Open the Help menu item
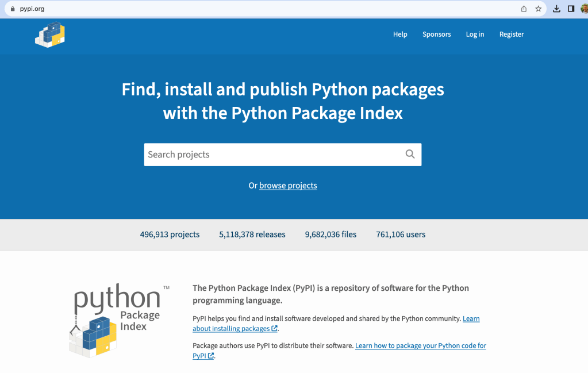The image size is (588, 373). coord(400,34)
